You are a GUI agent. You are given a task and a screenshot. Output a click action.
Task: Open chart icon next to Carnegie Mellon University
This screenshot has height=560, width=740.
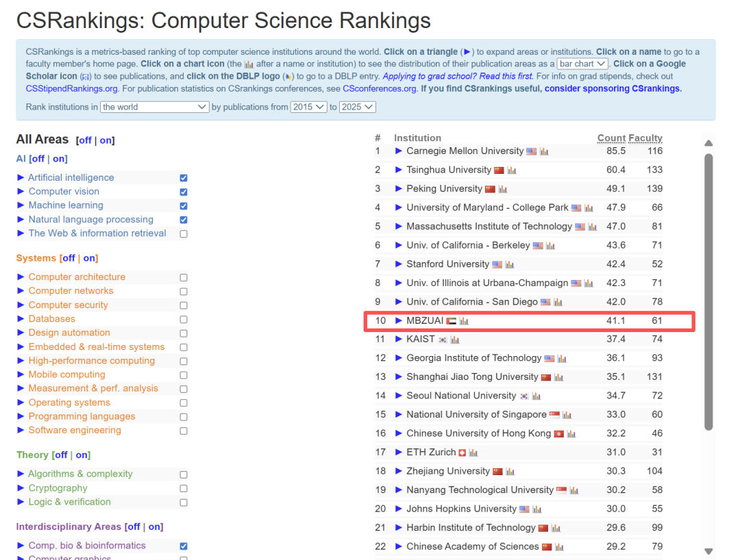pyautogui.click(x=544, y=151)
